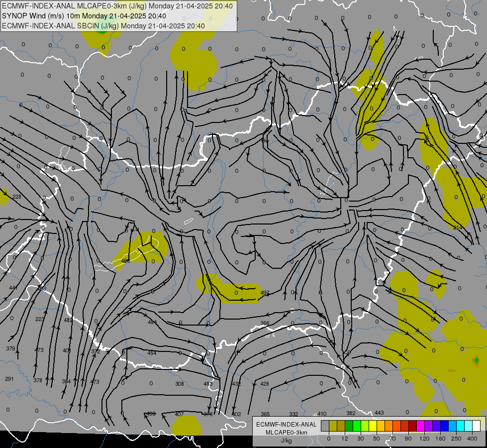Click the white swatch at the legend's end
This screenshot has width=487, height=448.
tap(477, 426)
